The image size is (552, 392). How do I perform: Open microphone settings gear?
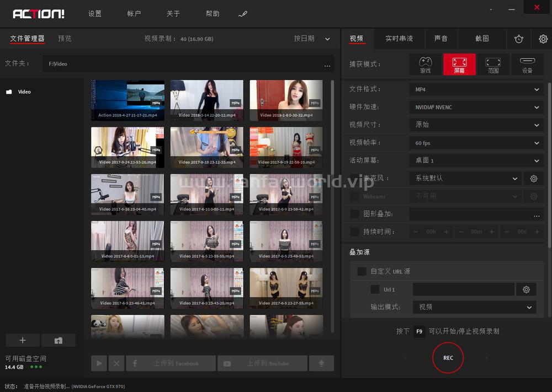(534, 179)
